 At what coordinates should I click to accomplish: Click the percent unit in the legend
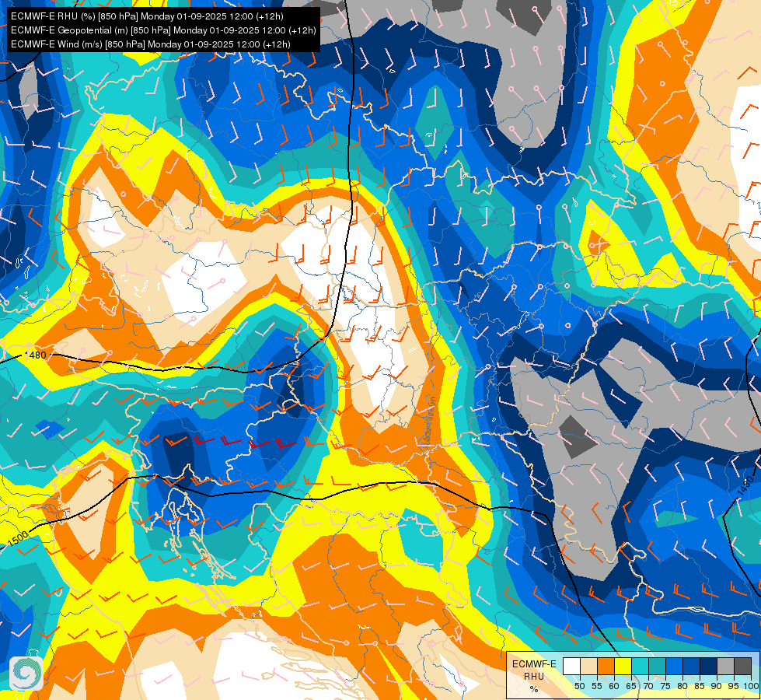click(534, 689)
